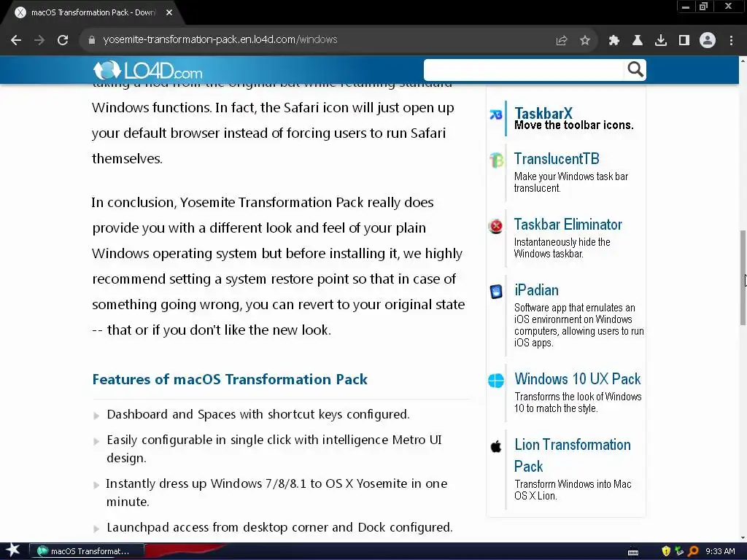Click the TranslucentTB app icon

tap(496, 160)
